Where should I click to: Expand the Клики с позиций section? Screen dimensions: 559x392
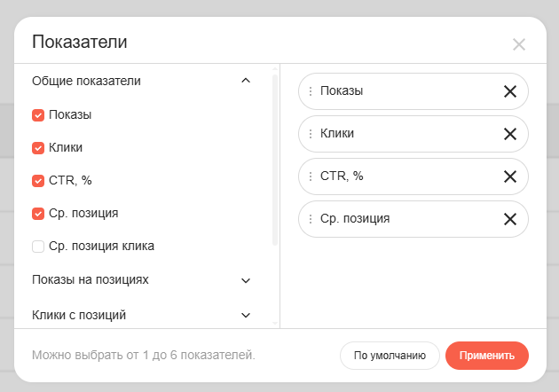pos(246,315)
